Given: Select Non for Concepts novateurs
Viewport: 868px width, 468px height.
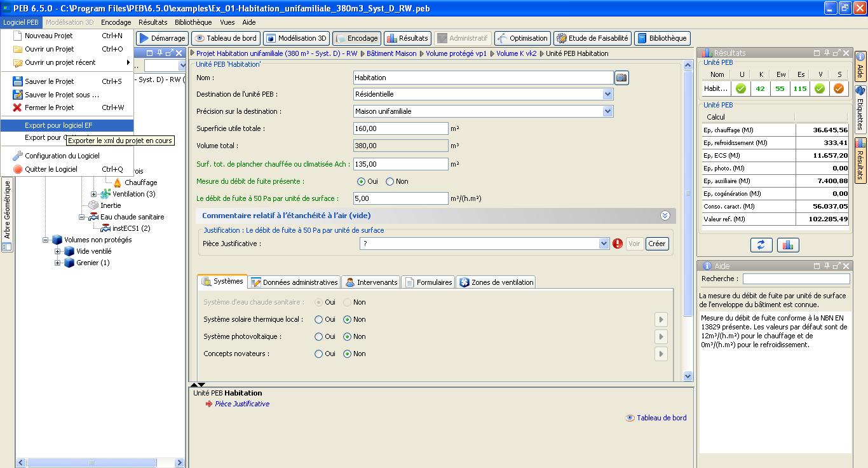Looking at the screenshot, I should pyautogui.click(x=347, y=354).
